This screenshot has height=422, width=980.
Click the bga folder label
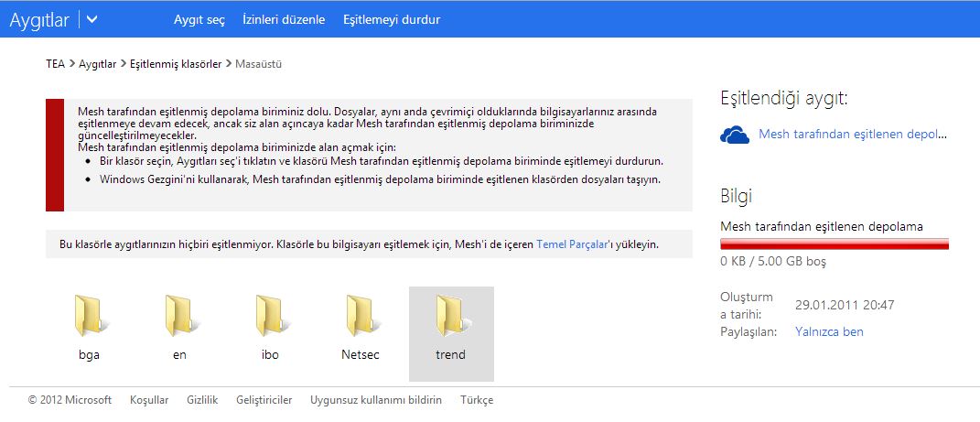[90, 355]
